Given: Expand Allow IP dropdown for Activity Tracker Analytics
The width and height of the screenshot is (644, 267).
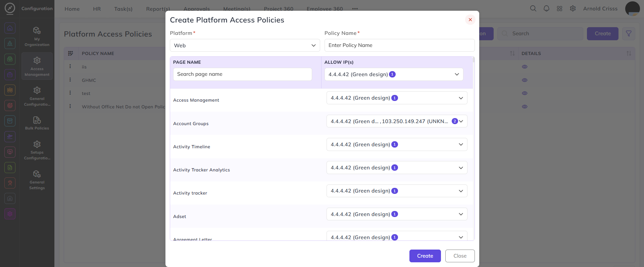Looking at the screenshot, I should pyautogui.click(x=397, y=168).
